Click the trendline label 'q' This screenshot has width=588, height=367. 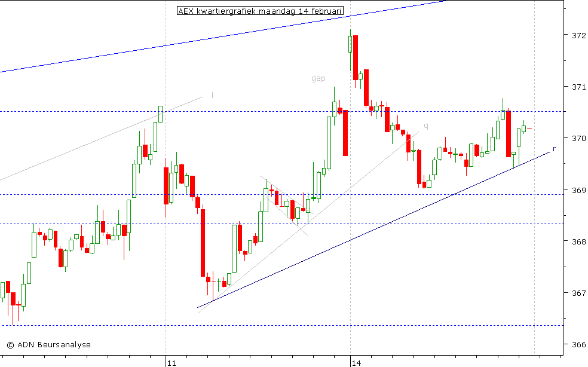pos(426,126)
